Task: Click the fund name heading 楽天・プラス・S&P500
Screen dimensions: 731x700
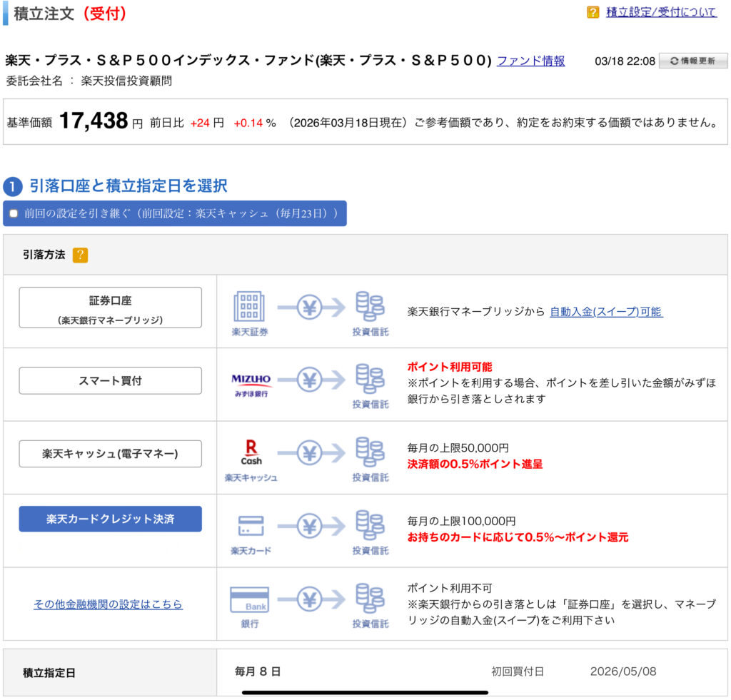Action: point(248,61)
